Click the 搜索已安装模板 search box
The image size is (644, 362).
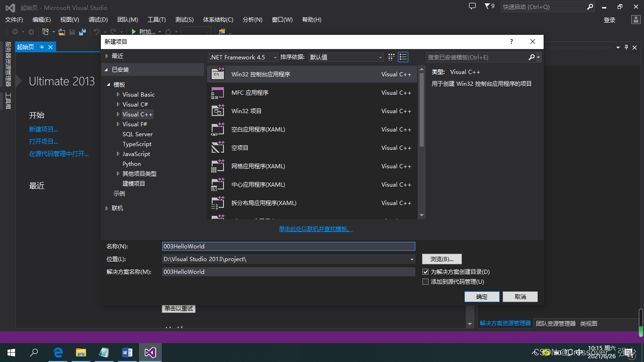point(477,57)
